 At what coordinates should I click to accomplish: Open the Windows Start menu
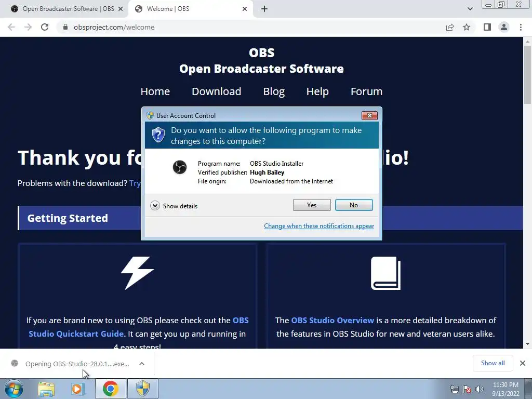pyautogui.click(x=14, y=389)
